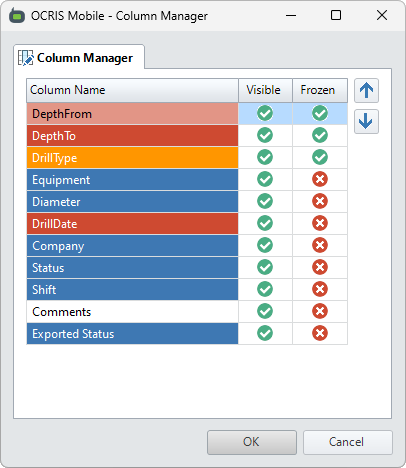Select the Status row name
Screen dimensions: 406x468
(x=132, y=268)
